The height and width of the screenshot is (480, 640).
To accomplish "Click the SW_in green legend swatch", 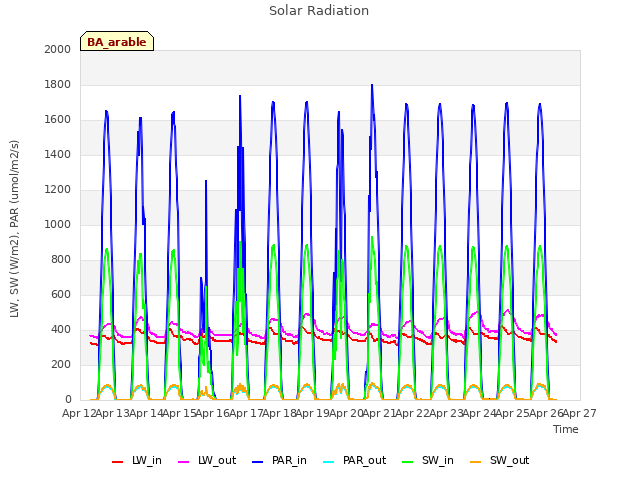I will [407, 462].
